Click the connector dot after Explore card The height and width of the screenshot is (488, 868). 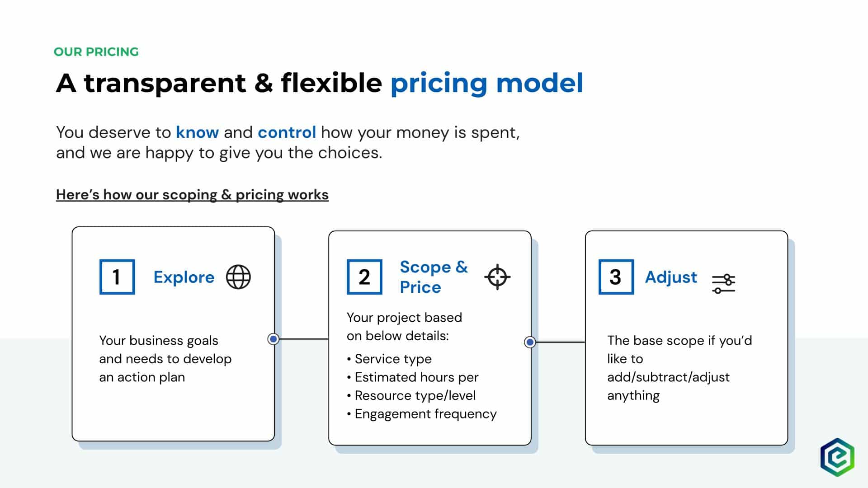tap(273, 339)
